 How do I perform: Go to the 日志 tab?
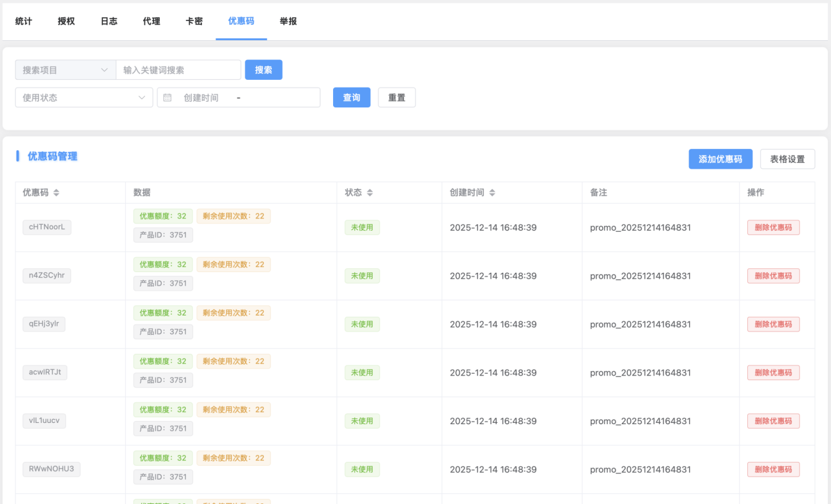coord(109,21)
